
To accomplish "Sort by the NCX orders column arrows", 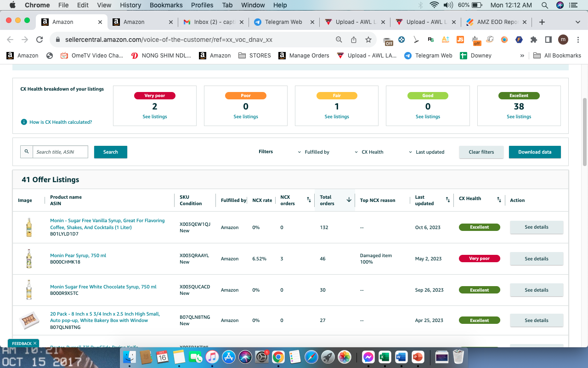I will [x=309, y=200].
